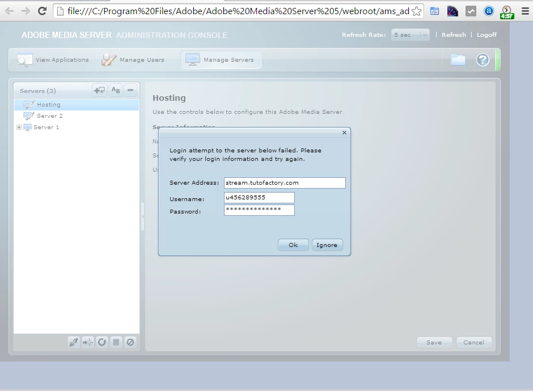Click the Username input field
Viewport: 533px width, 392px height.
(259, 198)
